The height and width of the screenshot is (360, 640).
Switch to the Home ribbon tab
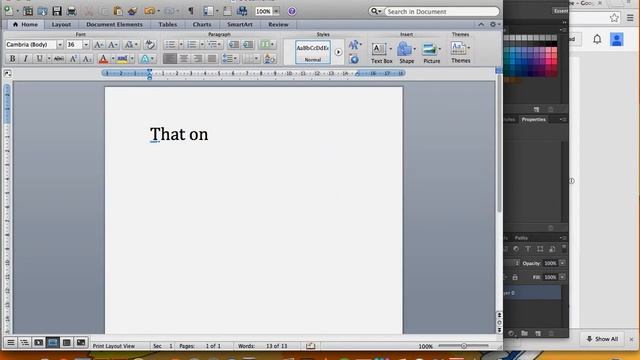point(25,24)
